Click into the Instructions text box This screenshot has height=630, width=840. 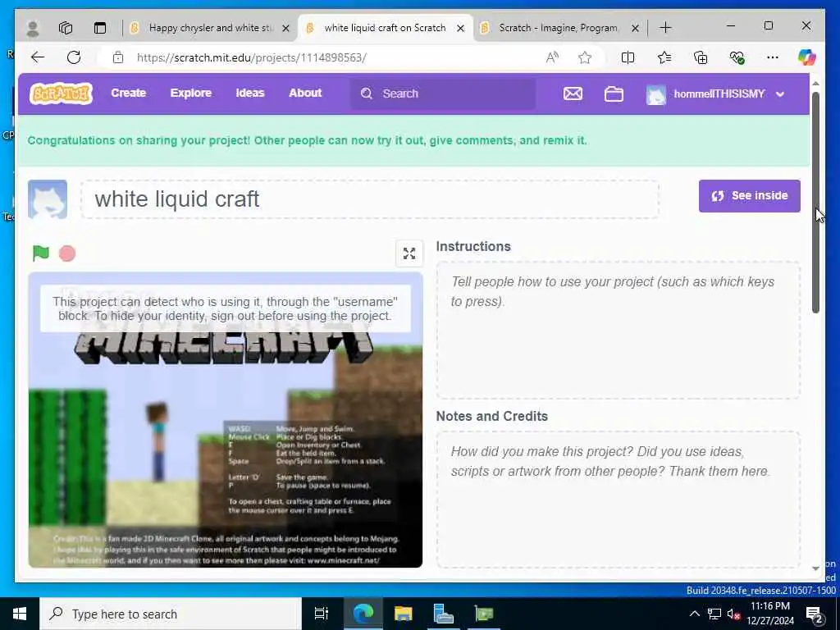619,330
